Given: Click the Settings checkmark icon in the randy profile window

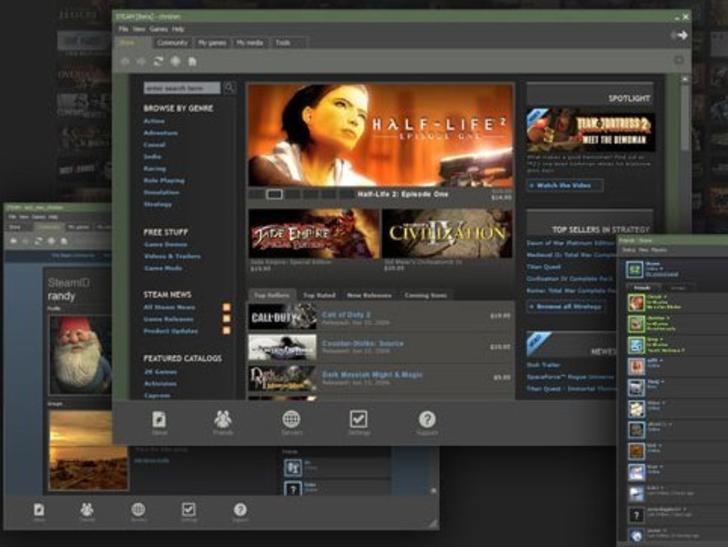Looking at the screenshot, I should (x=188, y=511).
